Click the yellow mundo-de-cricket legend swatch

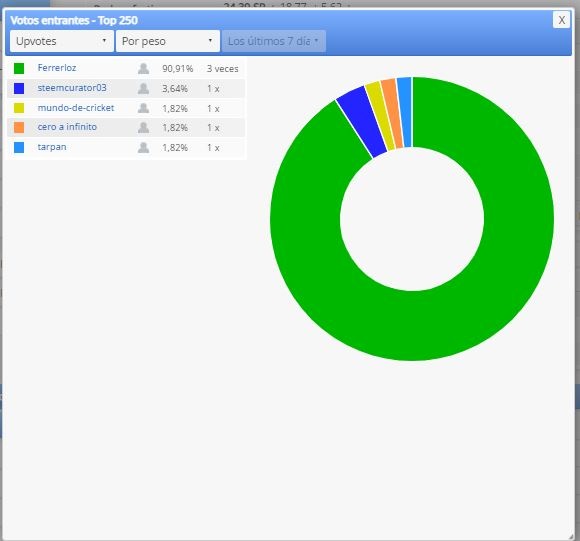pyautogui.click(x=19, y=108)
